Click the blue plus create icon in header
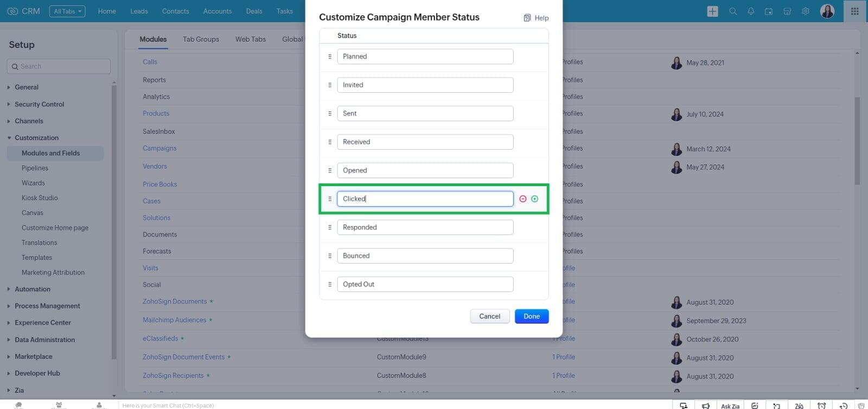868x409 pixels. [x=713, y=11]
